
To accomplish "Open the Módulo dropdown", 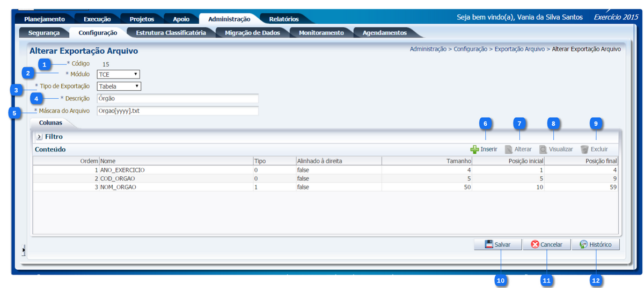I will pos(118,74).
